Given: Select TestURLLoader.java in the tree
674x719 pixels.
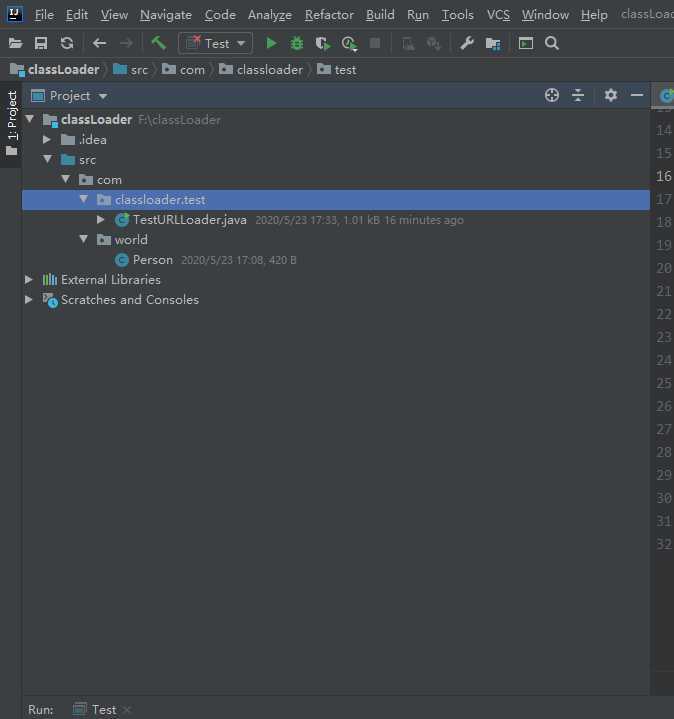Looking at the screenshot, I should (x=189, y=220).
